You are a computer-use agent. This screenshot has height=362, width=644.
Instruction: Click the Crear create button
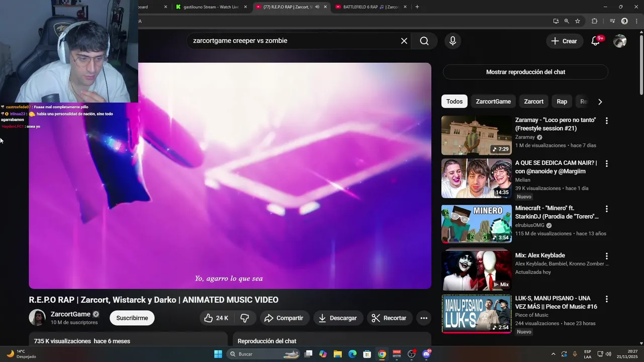[x=564, y=41]
